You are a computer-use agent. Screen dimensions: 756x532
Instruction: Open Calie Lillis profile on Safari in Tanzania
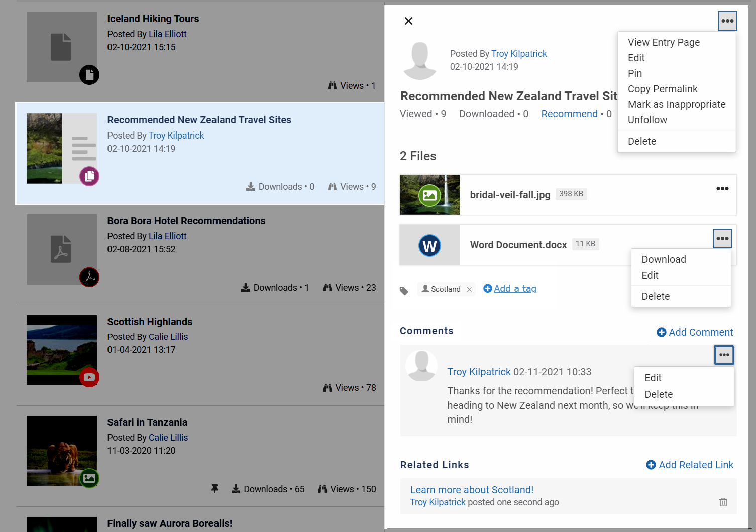(x=168, y=438)
